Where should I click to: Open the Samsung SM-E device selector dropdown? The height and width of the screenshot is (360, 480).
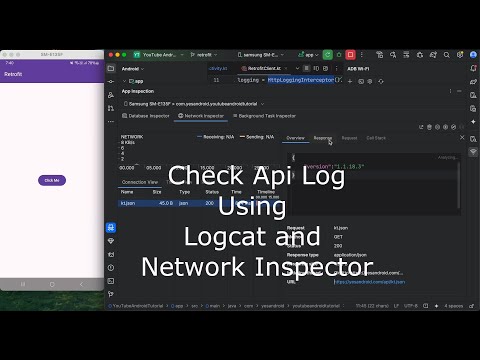261,55
